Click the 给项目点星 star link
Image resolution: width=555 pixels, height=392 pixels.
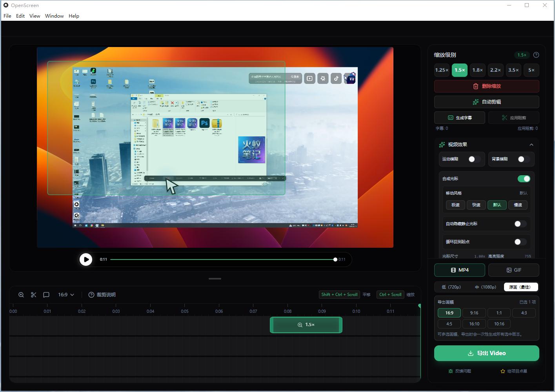point(513,371)
